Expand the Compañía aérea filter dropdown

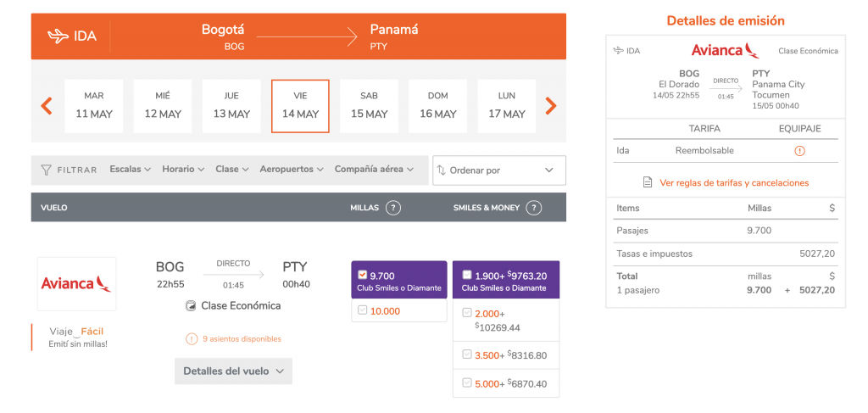coord(374,170)
